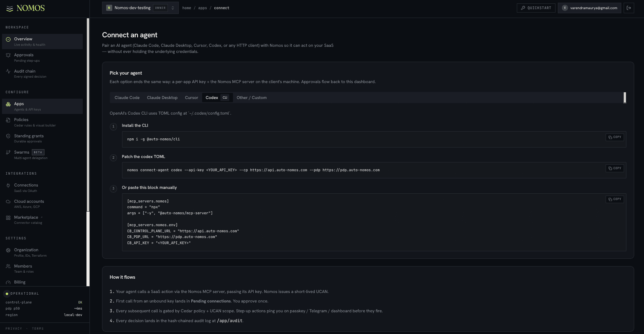Open the Nomos-dev-testing workspace selector

point(140,8)
